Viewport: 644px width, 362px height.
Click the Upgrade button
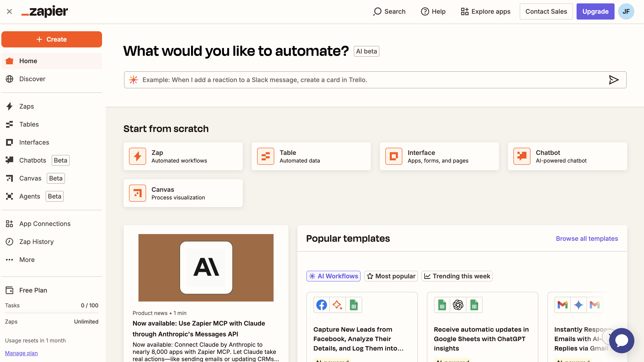[595, 11]
